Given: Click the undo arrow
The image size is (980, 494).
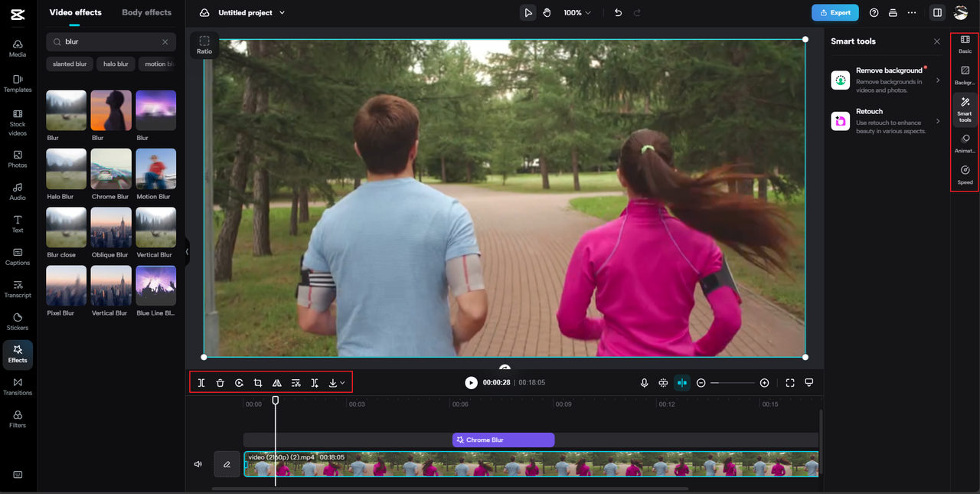Looking at the screenshot, I should point(618,13).
